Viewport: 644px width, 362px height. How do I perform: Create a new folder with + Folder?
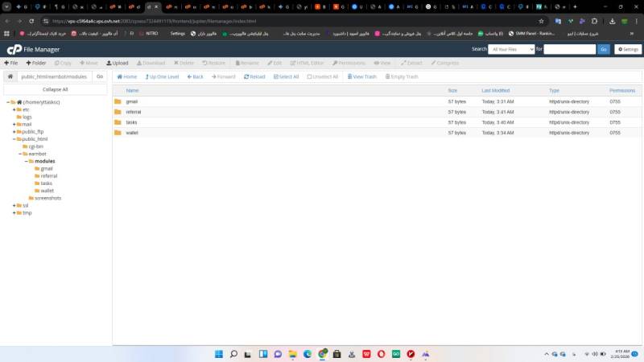coord(36,63)
